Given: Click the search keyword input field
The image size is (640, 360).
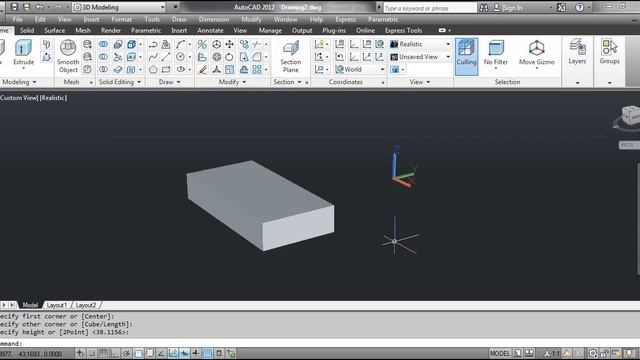Looking at the screenshot, I should [x=429, y=8].
